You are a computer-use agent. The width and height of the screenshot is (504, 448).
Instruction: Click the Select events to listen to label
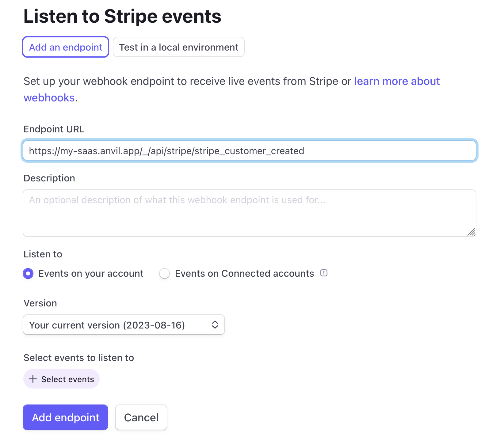(79, 358)
